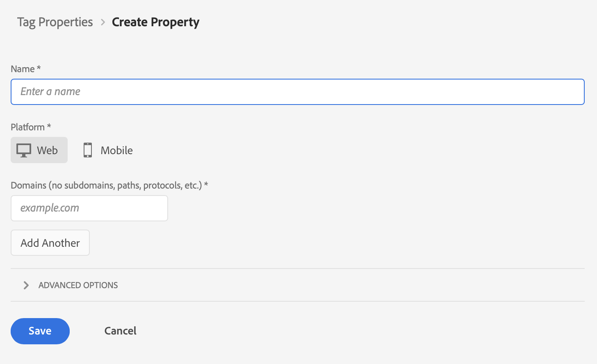597x364 pixels.
Task: Go back to Tag Properties breadcrumb
Action: [55, 22]
